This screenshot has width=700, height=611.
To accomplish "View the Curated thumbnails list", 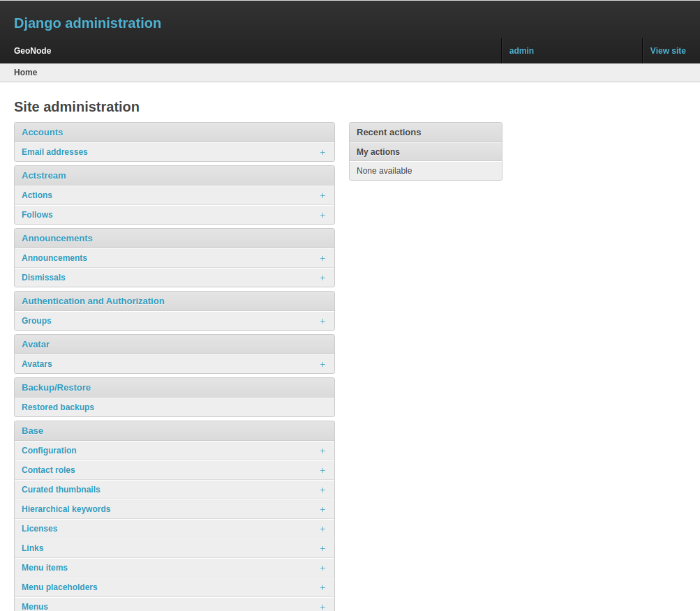I will click(x=61, y=490).
